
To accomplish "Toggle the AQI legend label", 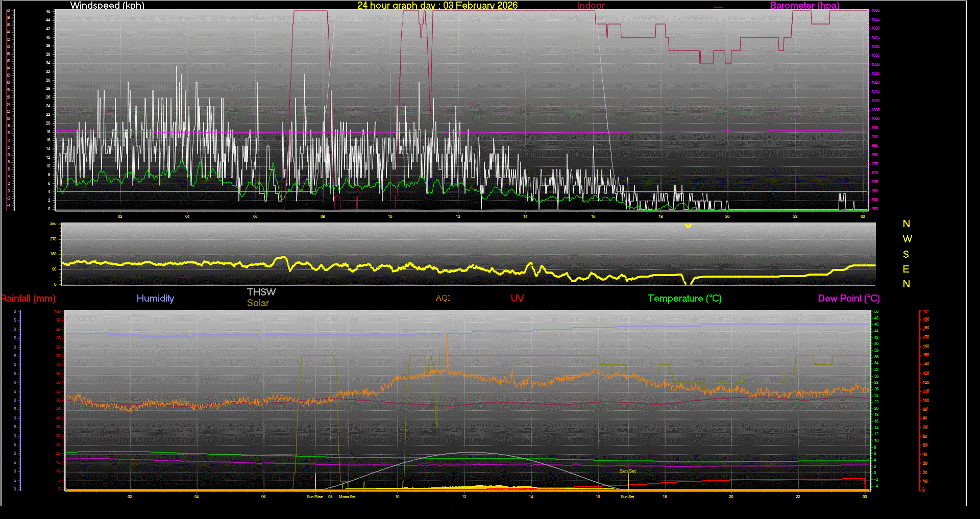I will click(443, 298).
